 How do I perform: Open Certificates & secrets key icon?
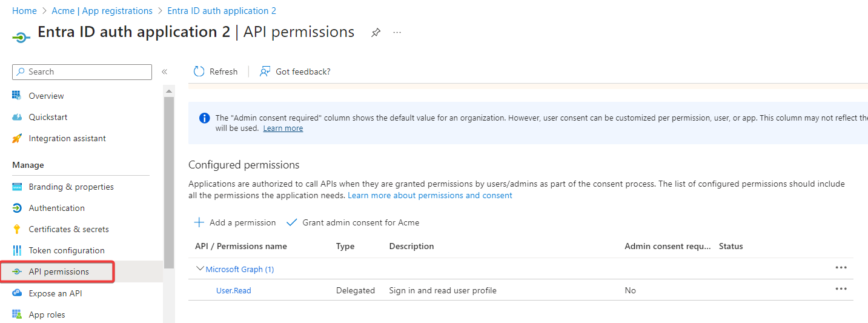click(17, 229)
